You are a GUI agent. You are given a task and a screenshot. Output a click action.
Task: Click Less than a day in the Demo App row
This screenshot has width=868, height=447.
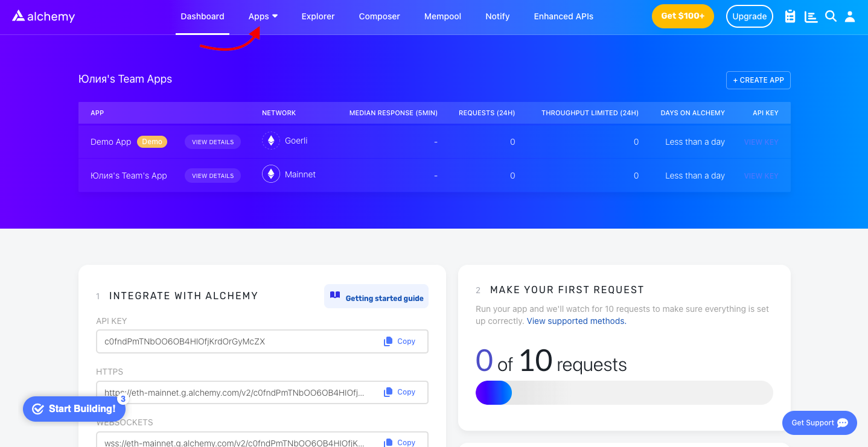pyautogui.click(x=695, y=142)
